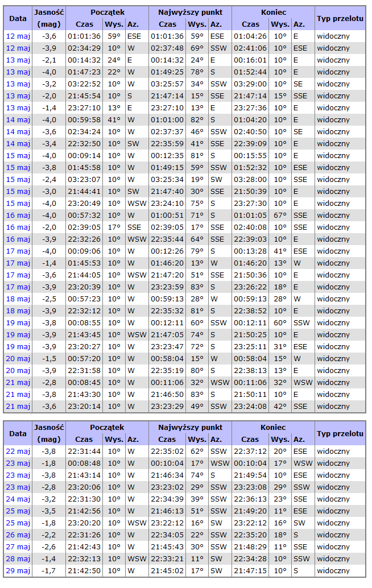This screenshot has width=372, height=588.
Task: Click the end time 21:48:29
Action: click(x=250, y=547)
